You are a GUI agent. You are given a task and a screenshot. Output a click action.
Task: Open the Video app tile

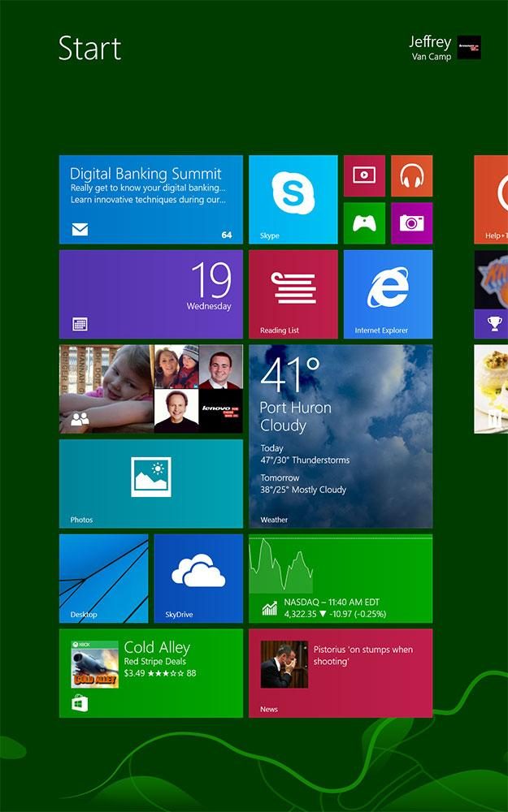[x=364, y=176]
